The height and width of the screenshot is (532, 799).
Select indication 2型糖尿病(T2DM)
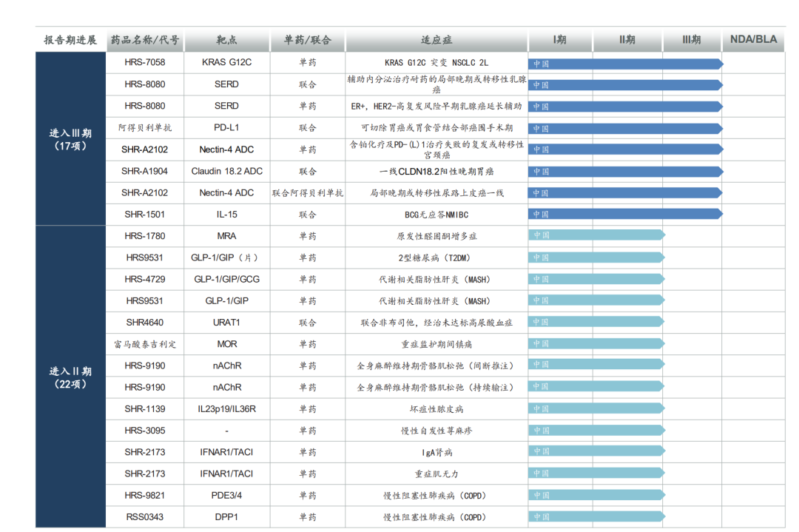coord(436,258)
